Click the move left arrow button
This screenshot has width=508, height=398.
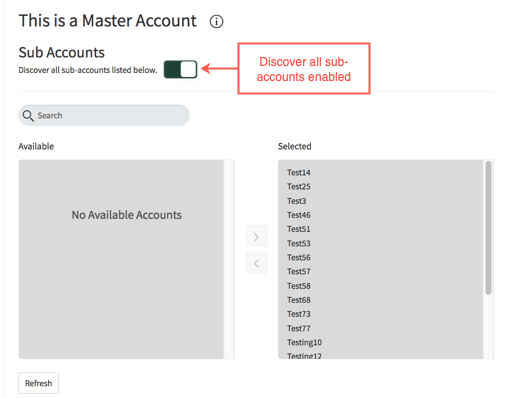(256, 264)
